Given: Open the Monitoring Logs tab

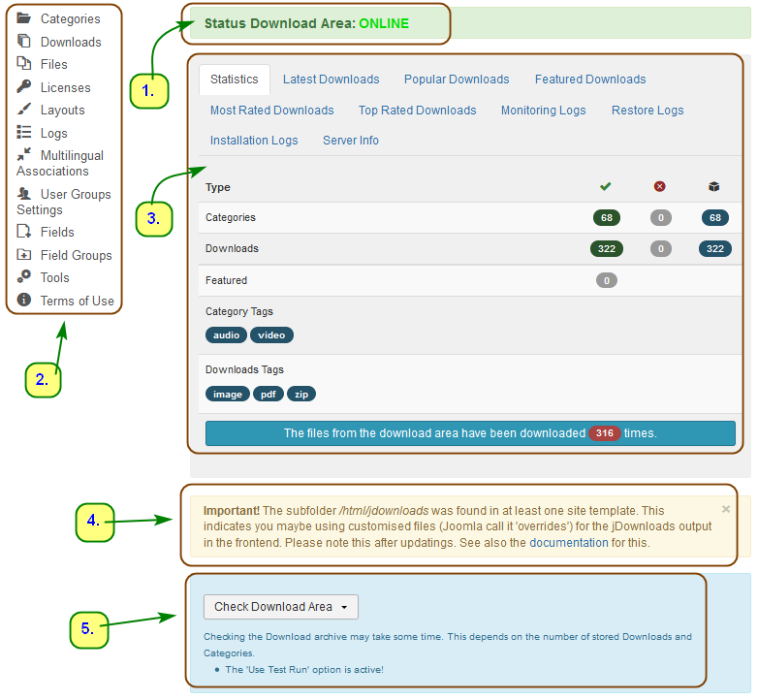Looking at the screenshot, I should click(x=544, y=111).
